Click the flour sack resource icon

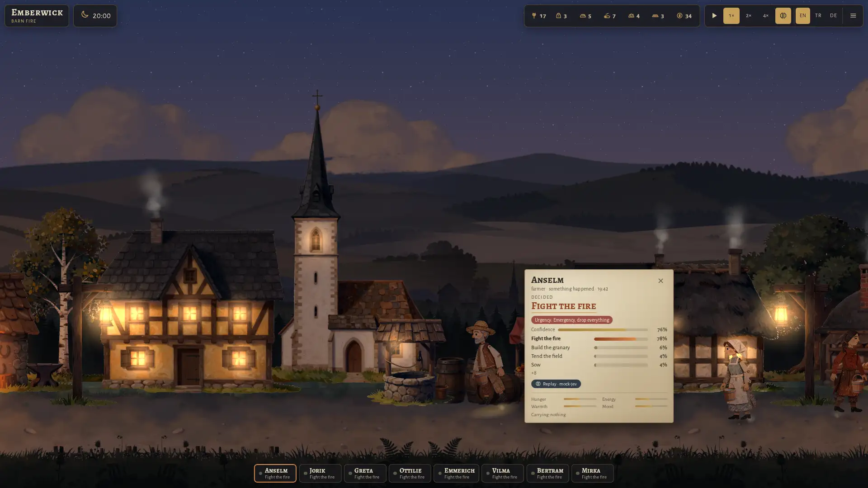click(558, 16)
